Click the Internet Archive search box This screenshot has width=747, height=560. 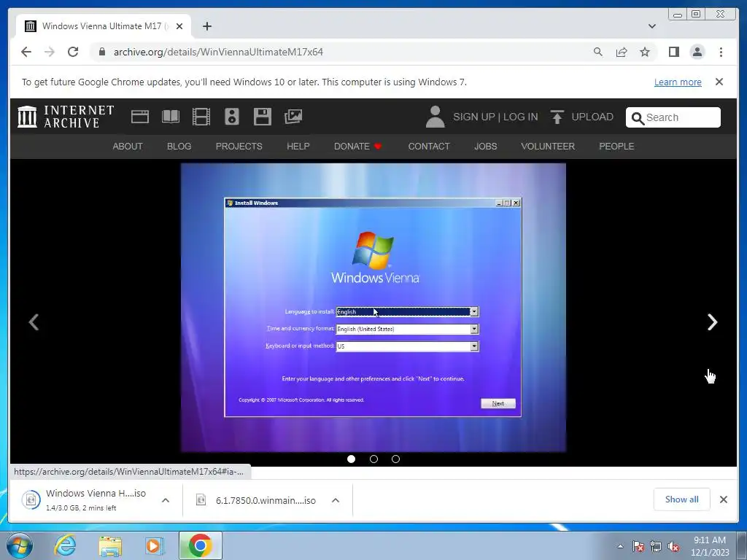(673, 117)
